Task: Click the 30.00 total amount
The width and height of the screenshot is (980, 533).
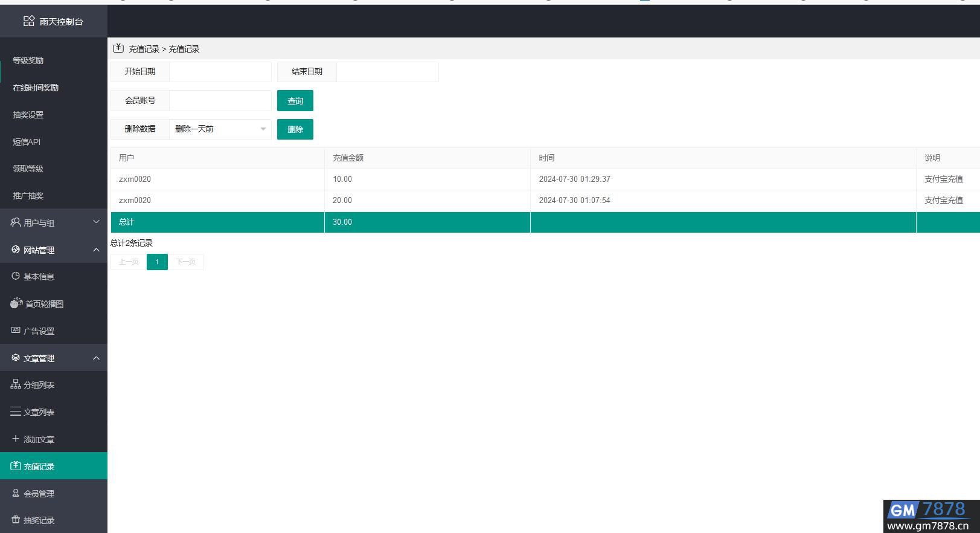Action: coord(342,222)
